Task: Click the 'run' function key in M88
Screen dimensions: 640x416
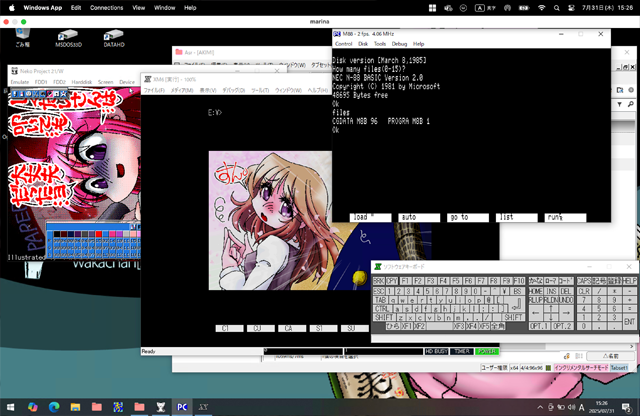Action: tap(565, 218)
